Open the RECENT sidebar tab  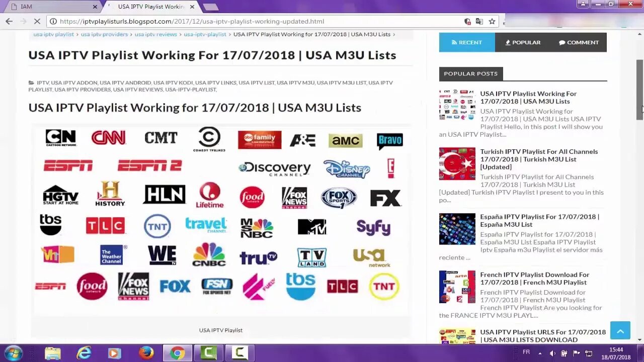pyautogui.click(x=467, y=42)
